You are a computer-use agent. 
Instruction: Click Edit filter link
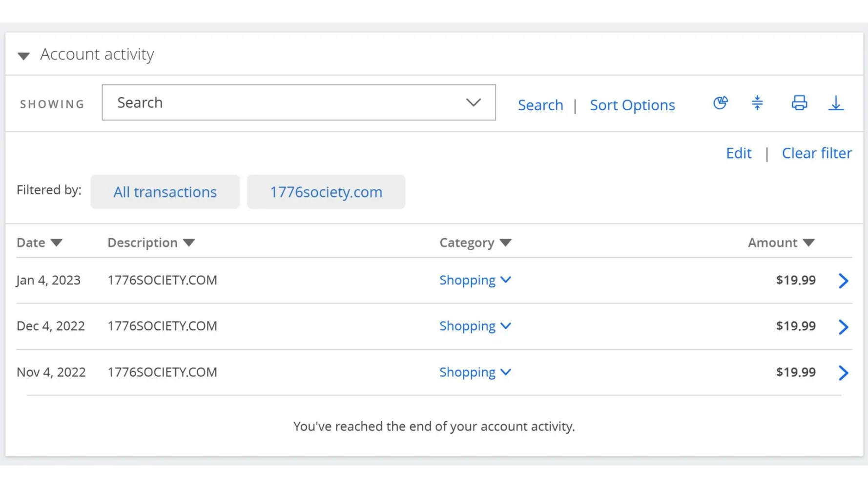pyautogui.click(x=739, y=153)
